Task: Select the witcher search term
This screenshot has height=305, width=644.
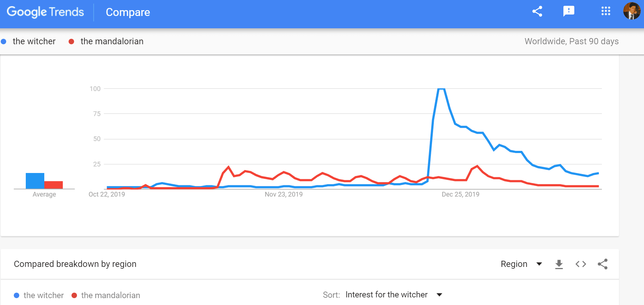Action: (x=34, y=41)
